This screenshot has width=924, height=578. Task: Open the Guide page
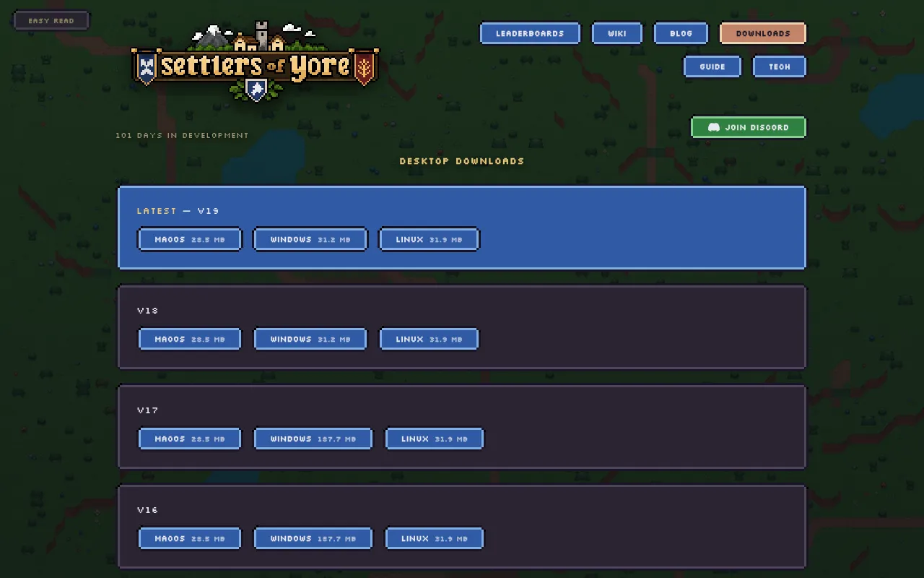coord(712,66)
